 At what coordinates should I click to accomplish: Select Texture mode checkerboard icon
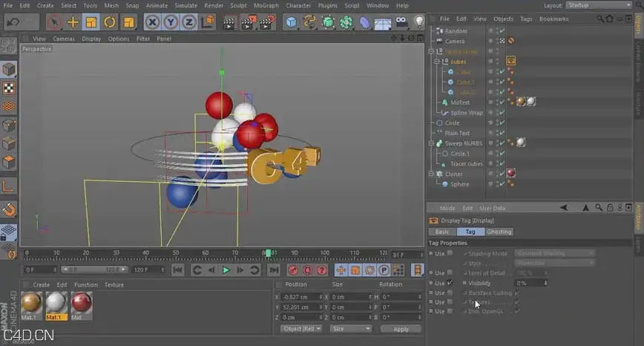pos(9,88)
